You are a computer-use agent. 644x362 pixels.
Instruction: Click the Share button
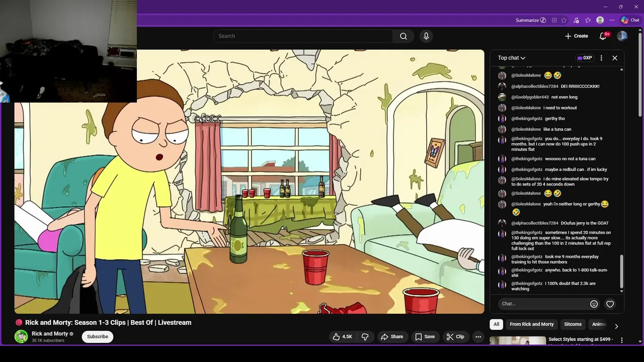point(391,337)
